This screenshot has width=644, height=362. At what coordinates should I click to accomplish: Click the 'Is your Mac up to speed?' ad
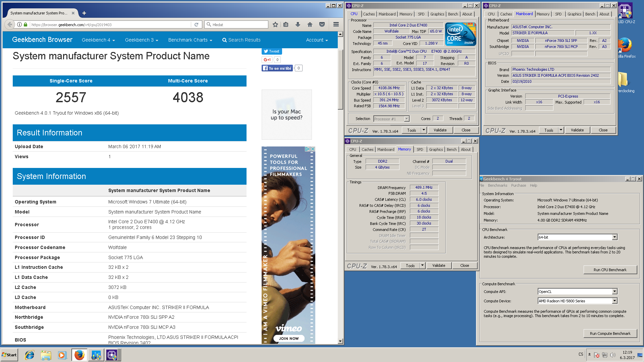tap(287, 115)
